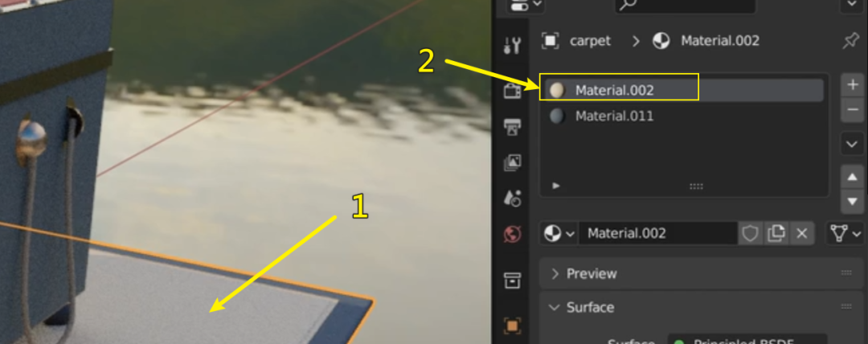Open the material slot specials menu
The image size is (868, 344).
click(x=852, y=145)
